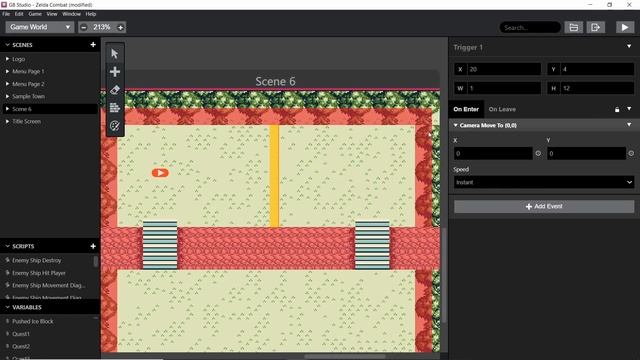Collapse the VARIABLES panel
This screenshot has height=360, width=640.
[x=7, y=307]
